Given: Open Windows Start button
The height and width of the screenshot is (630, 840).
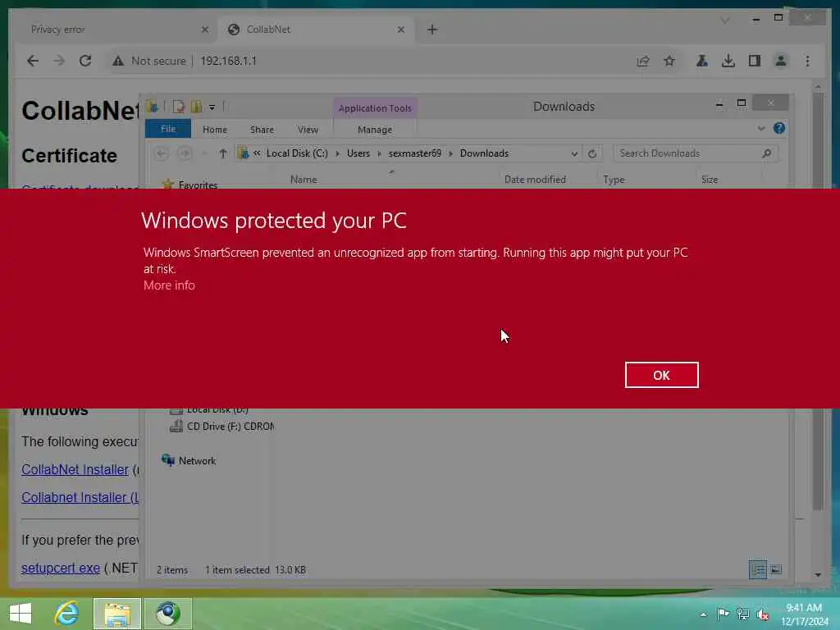Looking at the screenshot, I should click(x=21, y=614).
